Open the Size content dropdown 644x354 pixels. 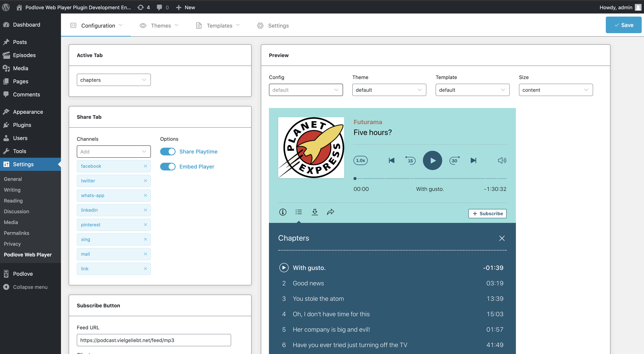[556, 90]
